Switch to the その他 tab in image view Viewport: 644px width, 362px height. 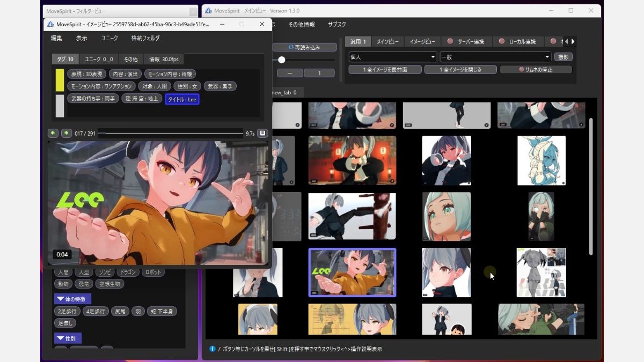(131, 59)
